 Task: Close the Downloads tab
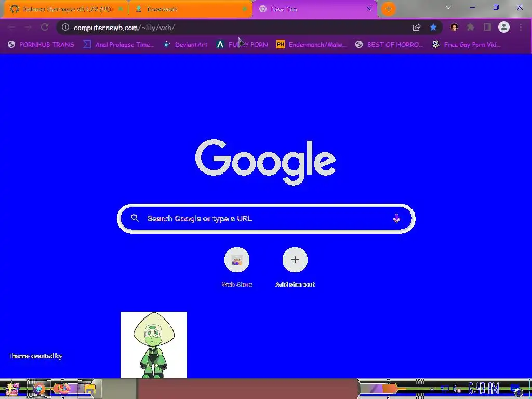(244, 9)
